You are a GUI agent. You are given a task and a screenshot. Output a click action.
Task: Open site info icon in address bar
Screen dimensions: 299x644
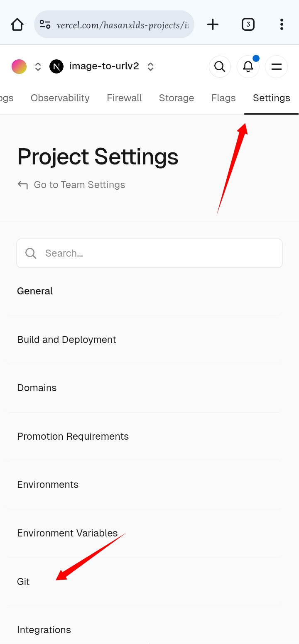click(45, 24)
